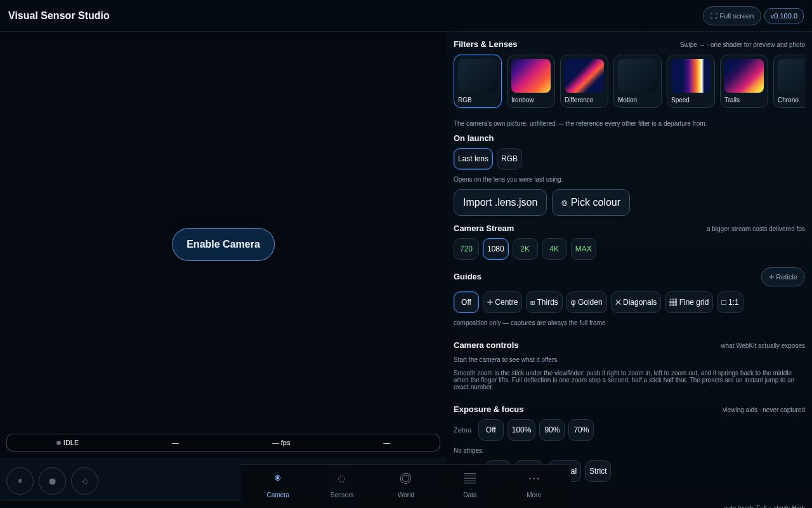Pick the Trails filter

pyautogui.click(x=744, y=81)
